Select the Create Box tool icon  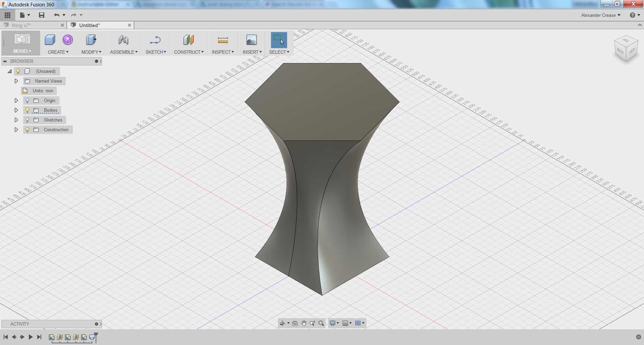click(50, 40)
